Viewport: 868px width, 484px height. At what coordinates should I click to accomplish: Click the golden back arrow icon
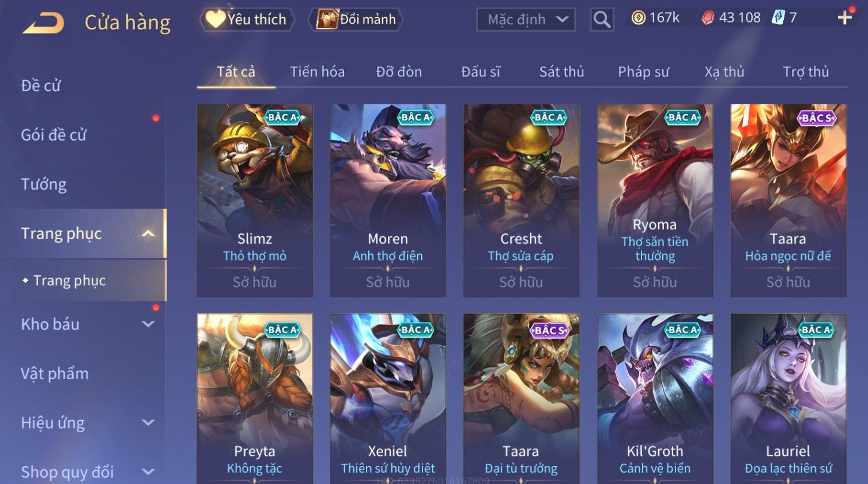43,23
